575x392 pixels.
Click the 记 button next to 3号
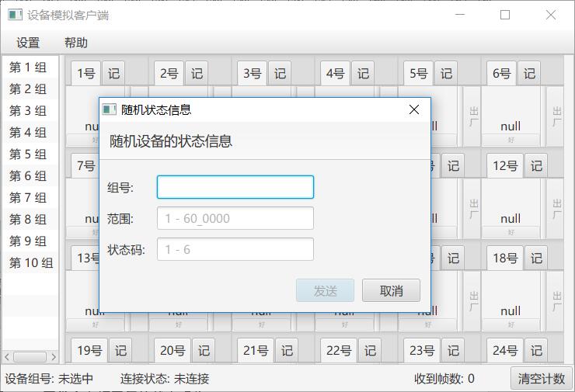[x=281, y=73]
